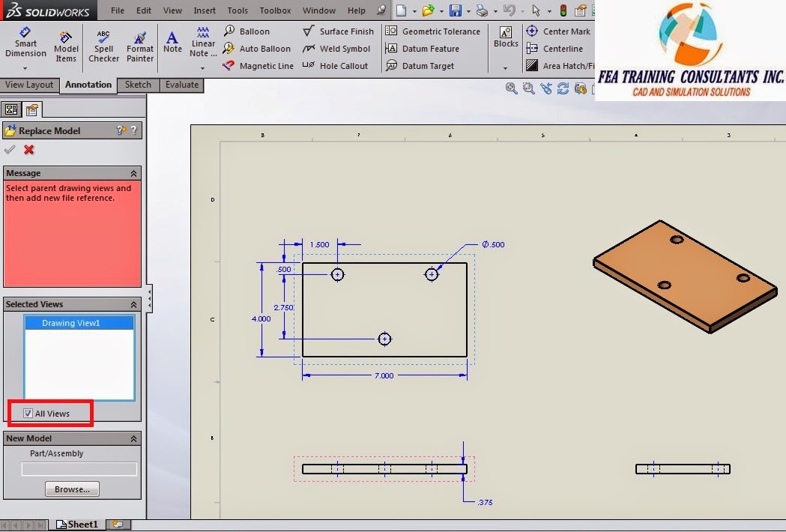Click the Part/Assembly input field

tap(79, 469)
